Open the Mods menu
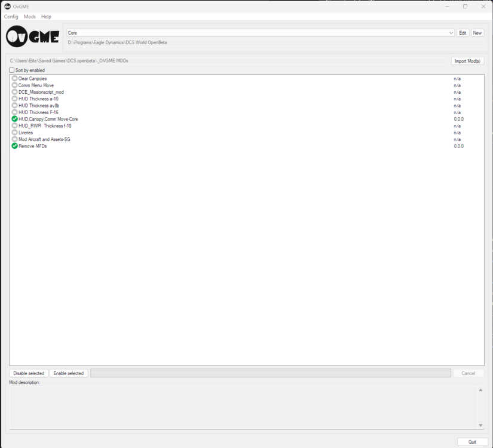Viewport: 493px width, 448px height. click(x=29, y=16)
